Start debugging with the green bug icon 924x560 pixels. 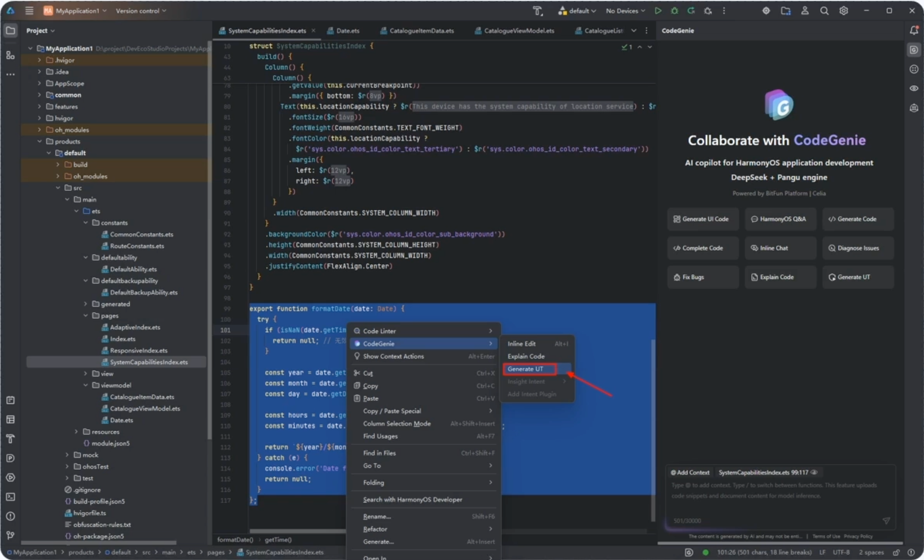(x=674, y=11)
